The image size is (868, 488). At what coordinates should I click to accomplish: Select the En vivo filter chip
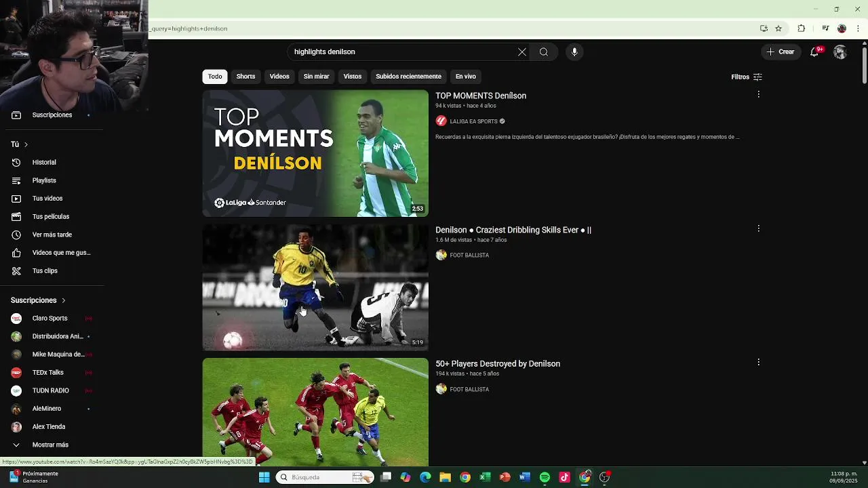466,77
